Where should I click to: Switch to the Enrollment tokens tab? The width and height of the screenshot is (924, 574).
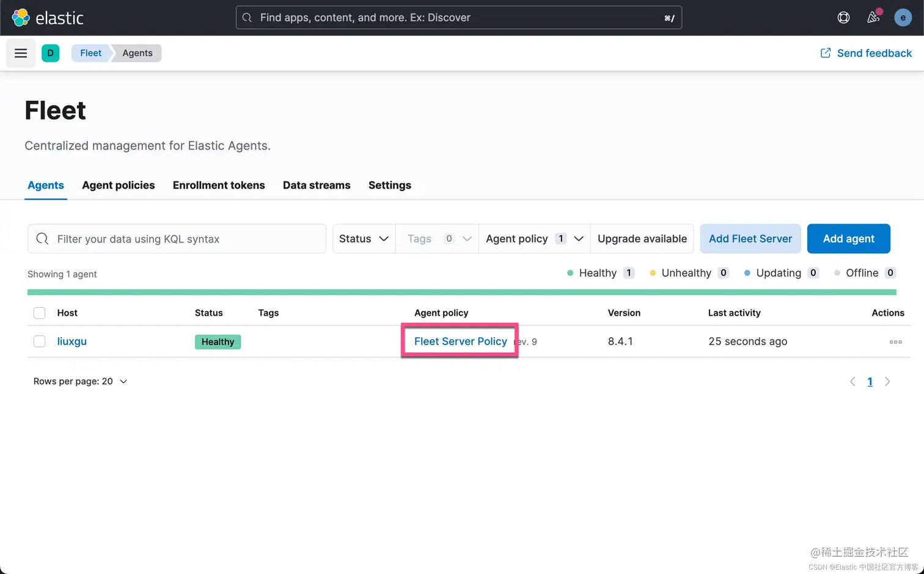pyautogui.click(x=219, y=185)
